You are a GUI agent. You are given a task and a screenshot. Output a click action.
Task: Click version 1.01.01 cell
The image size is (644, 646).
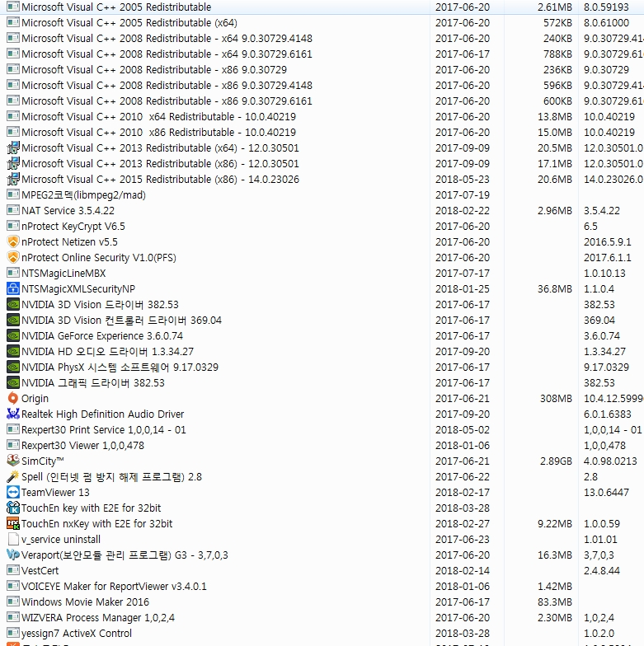[x=600, y=539]
